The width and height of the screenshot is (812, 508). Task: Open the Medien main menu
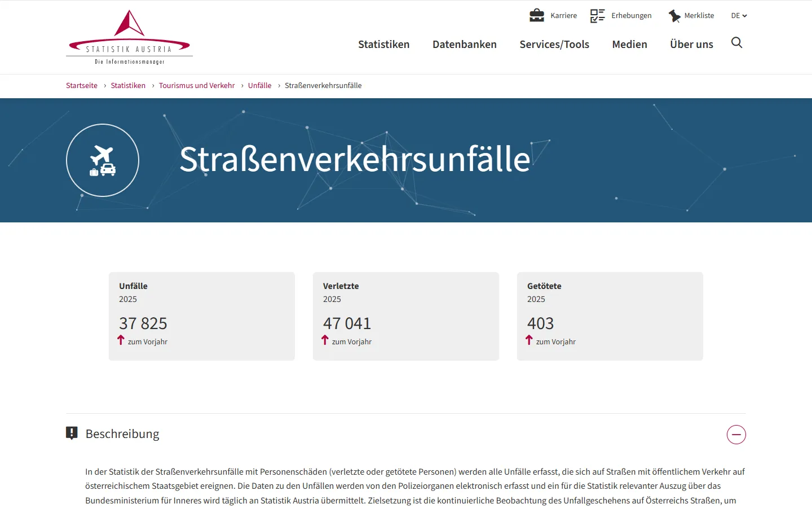point(630,44)
